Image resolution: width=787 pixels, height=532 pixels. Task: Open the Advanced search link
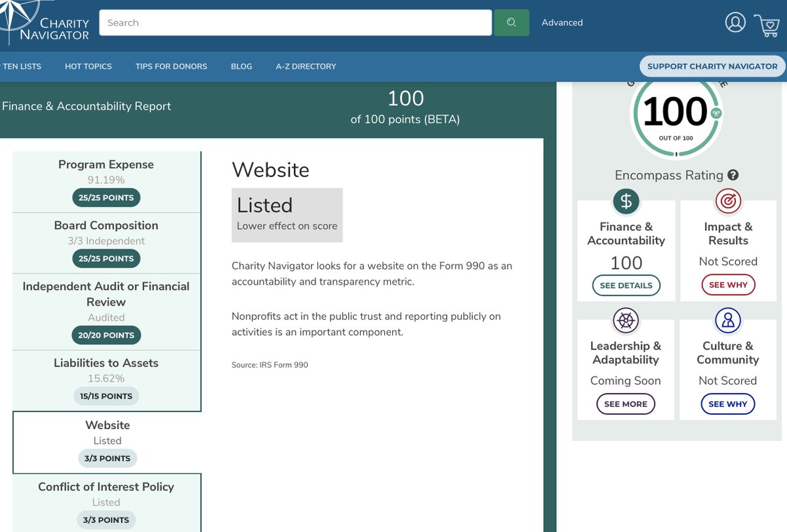pyautogui.click(x=561, y=22)
